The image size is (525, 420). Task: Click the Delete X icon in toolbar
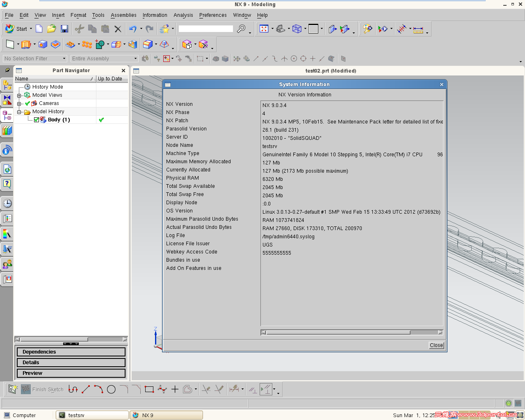[x=118, y=29]
